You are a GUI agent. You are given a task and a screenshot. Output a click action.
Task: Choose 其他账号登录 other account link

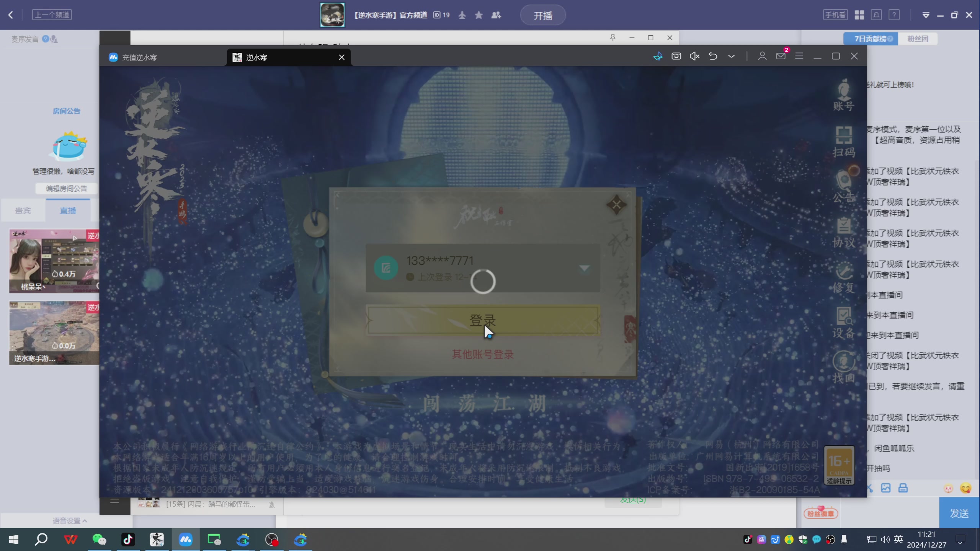click(483, 354)
